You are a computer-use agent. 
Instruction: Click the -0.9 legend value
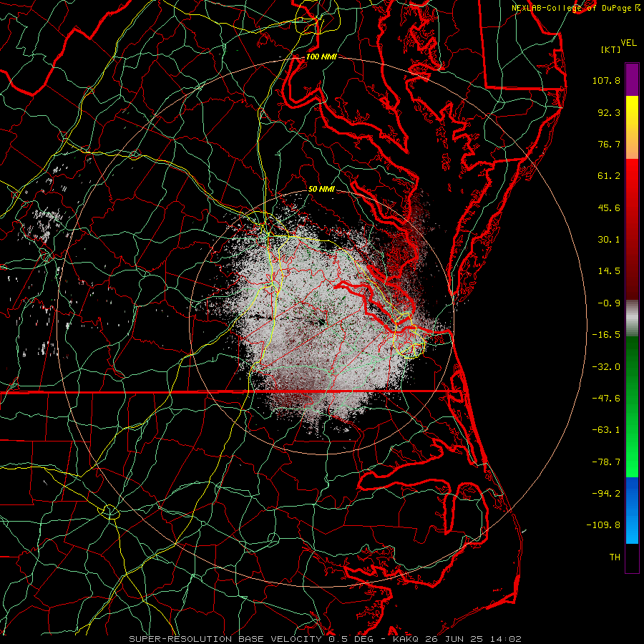point(609,303)
